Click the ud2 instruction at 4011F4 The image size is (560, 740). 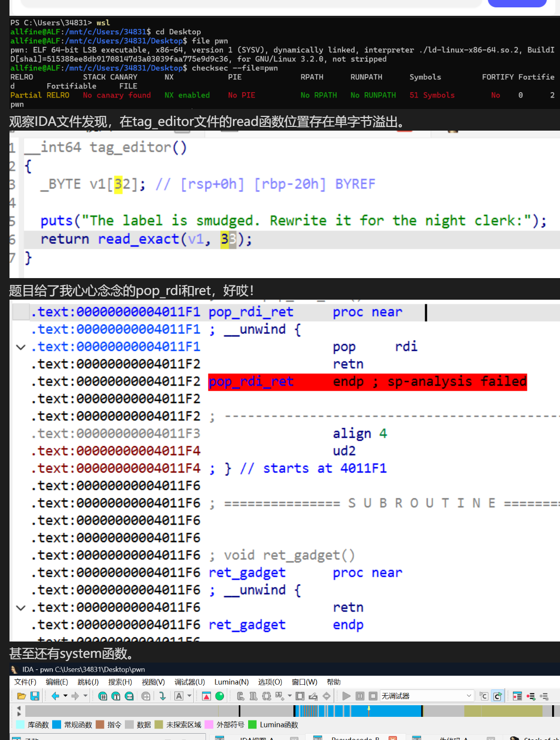point(345,451)
